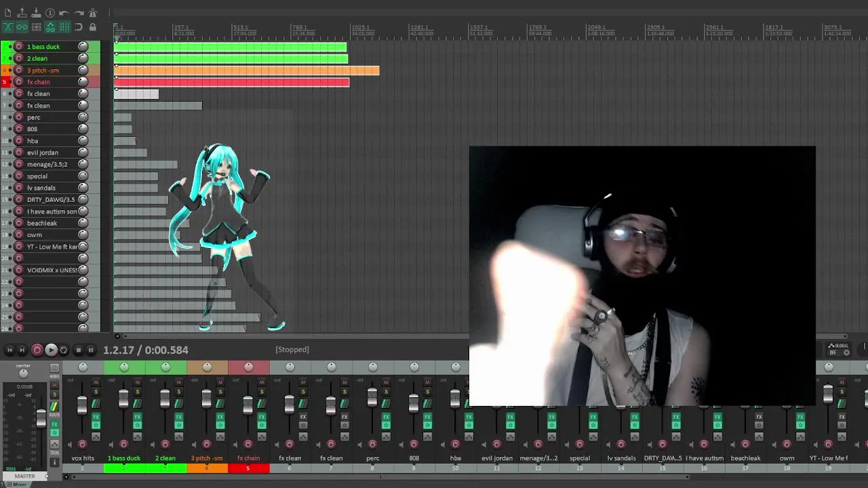Toggle ripple editing grid icon
The width and height of the screenshot is (868, 488).
36,27
